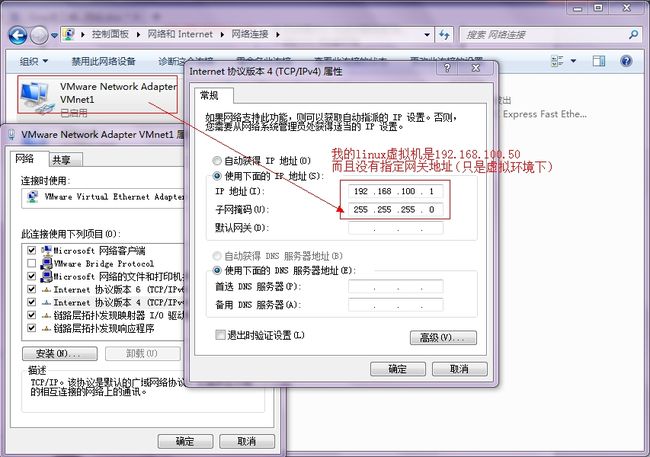Click the empty 默认网关 field
Image resolution: width=650 pixels, height=457 pixels.
(395, 228)
